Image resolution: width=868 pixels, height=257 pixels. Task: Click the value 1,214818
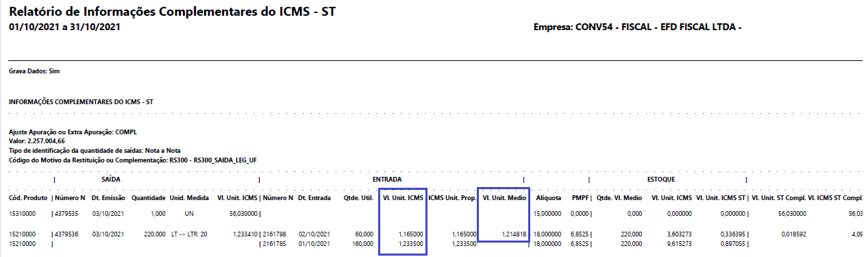(513, 234)
